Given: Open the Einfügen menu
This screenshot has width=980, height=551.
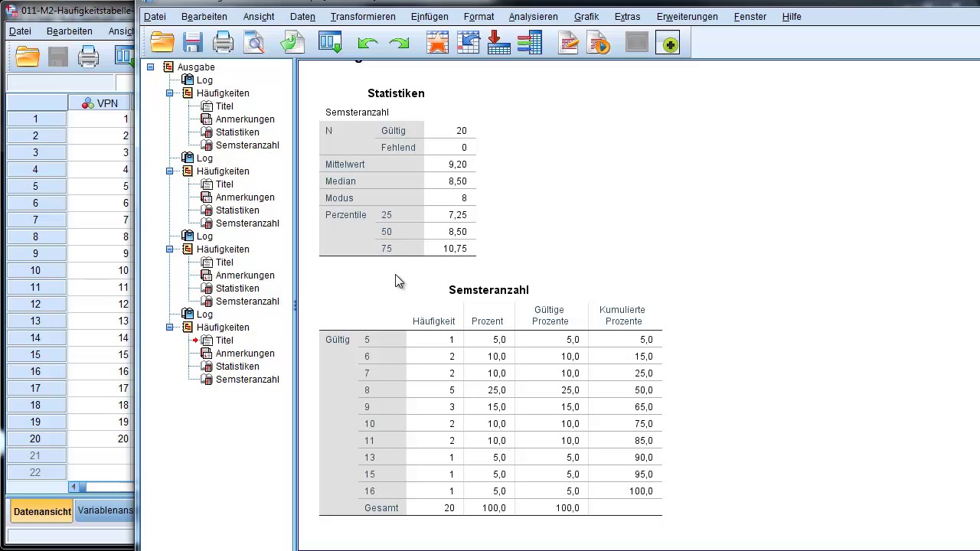Looking at the screenshot, I should pyautogui.click(x=430, y=16).
